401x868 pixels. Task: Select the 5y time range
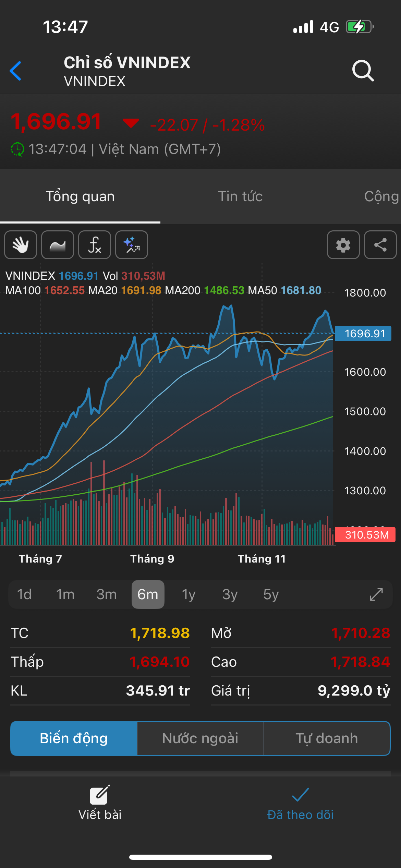271,594
